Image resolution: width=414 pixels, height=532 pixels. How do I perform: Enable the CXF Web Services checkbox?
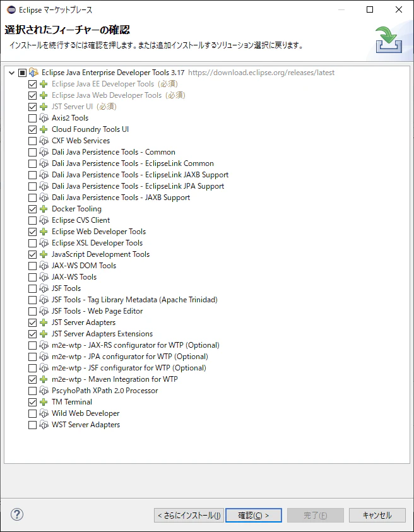[x=32, y=141]
